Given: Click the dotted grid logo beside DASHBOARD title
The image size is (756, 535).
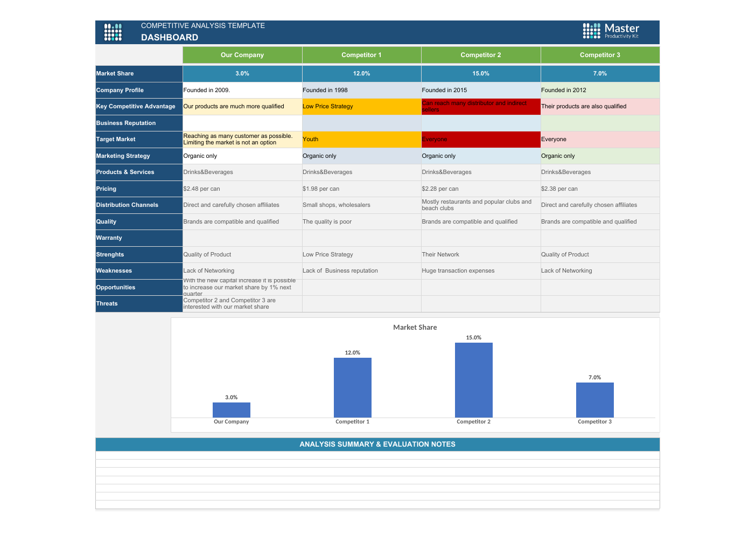Looking at the screenshot, I should coord(113,32).
